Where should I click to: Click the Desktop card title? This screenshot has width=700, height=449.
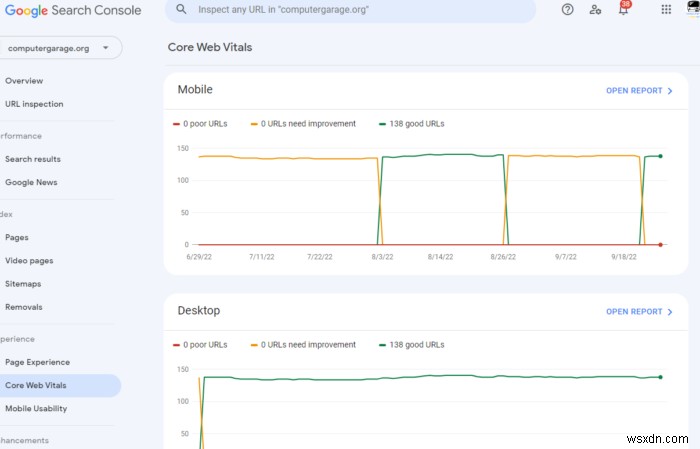[x=199, y=311]
